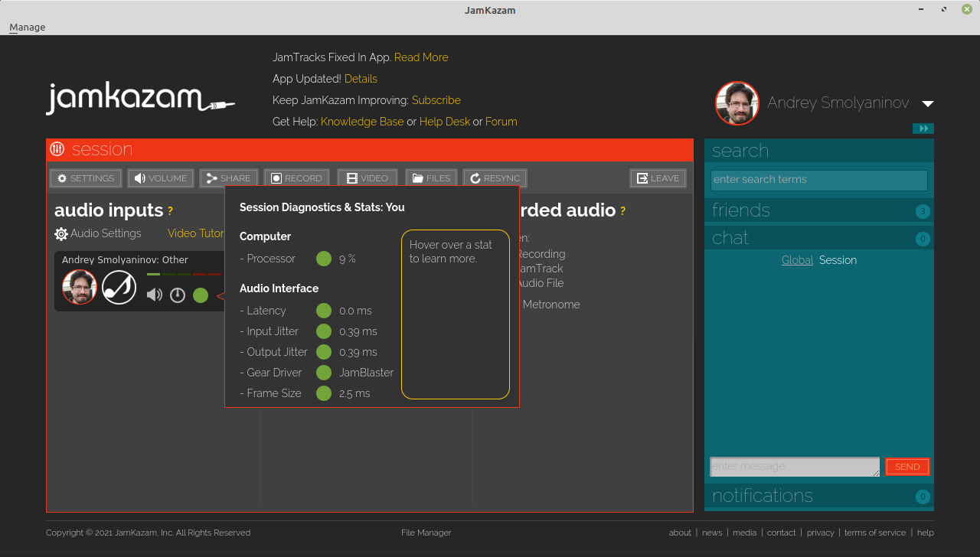The width and height of the screenshot is (980, 557).
Task: Open the Video Tutorial link
Action: pyautogui.click(x=196, y=233)
